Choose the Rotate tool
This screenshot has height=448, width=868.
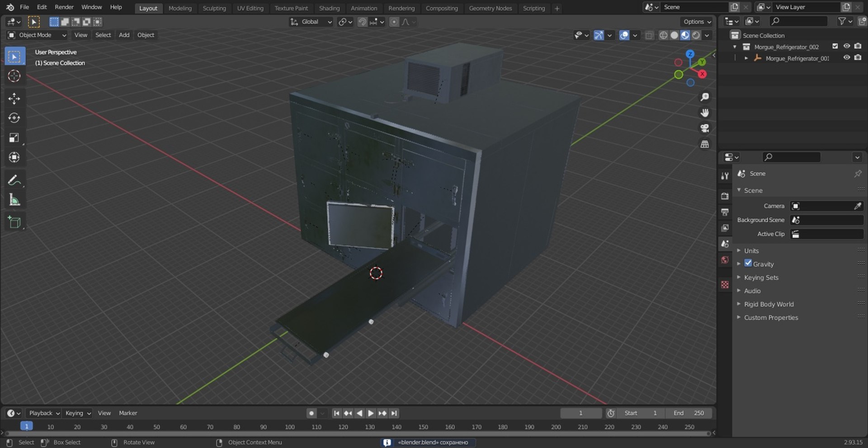[x=15, y=118]
